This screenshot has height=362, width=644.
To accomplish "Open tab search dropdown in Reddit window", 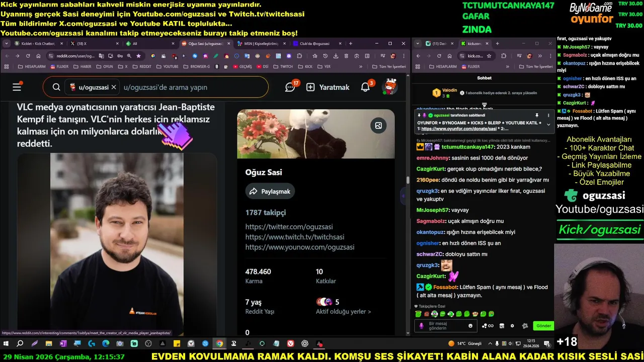I will tap(6, 44).
